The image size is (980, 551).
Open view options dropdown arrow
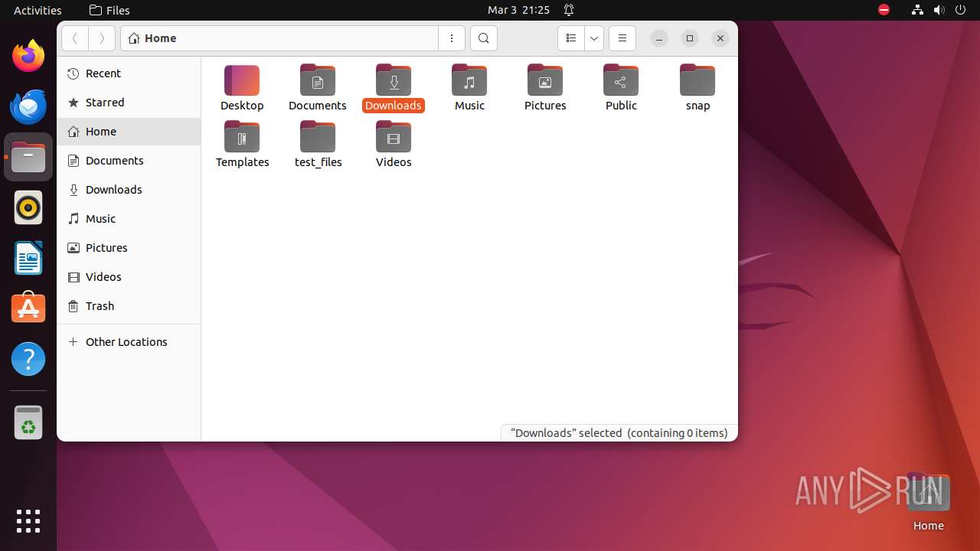[594, 38]
